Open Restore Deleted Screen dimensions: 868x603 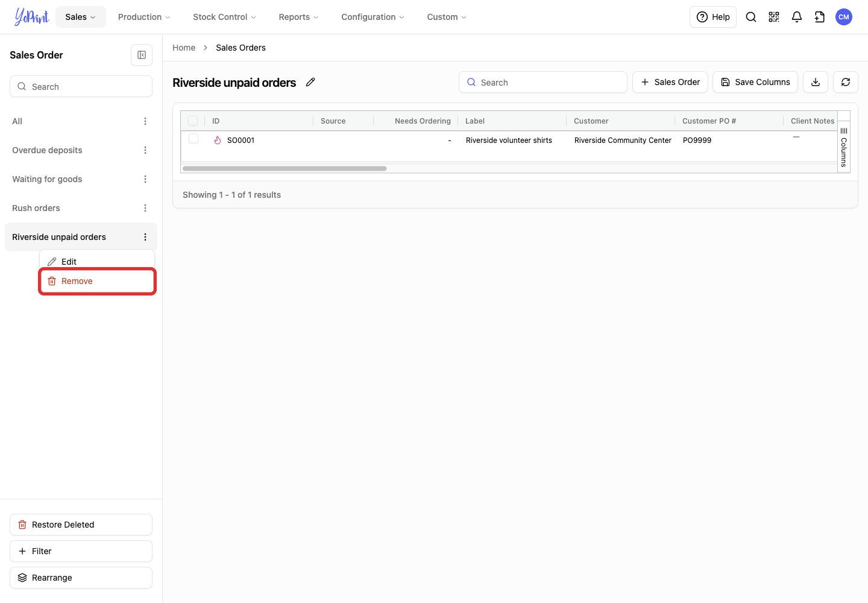pos(81,525)
